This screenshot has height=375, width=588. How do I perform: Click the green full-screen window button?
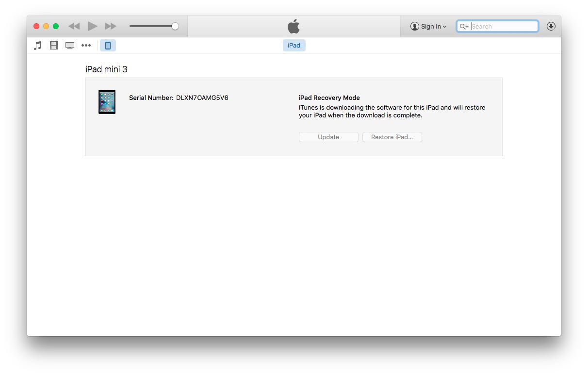(x=56, y=26)
